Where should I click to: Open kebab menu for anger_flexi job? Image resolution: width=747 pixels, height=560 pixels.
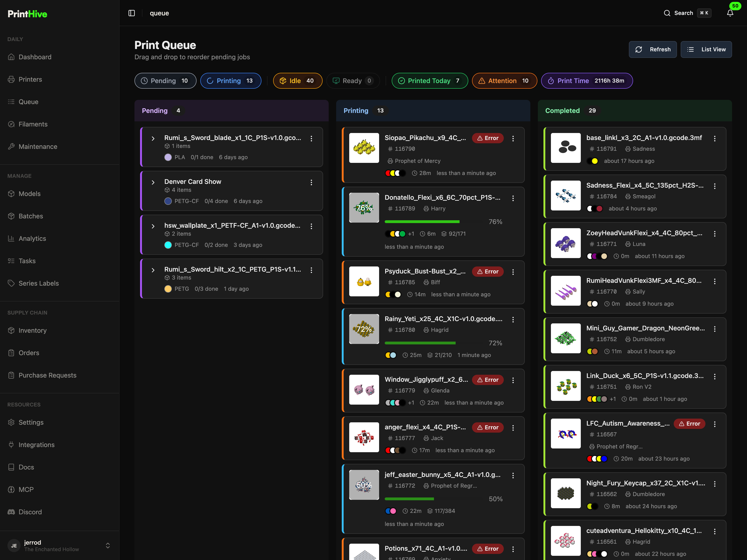click(513, 428)
